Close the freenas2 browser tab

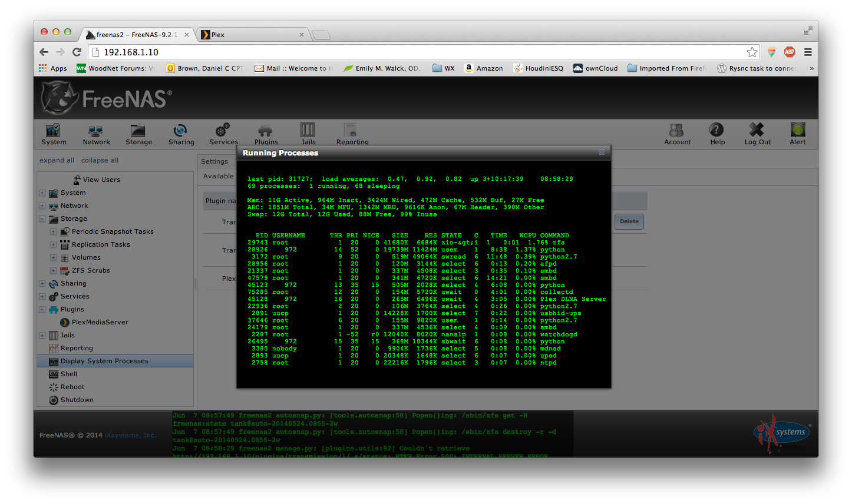click(x=187, y=35)
